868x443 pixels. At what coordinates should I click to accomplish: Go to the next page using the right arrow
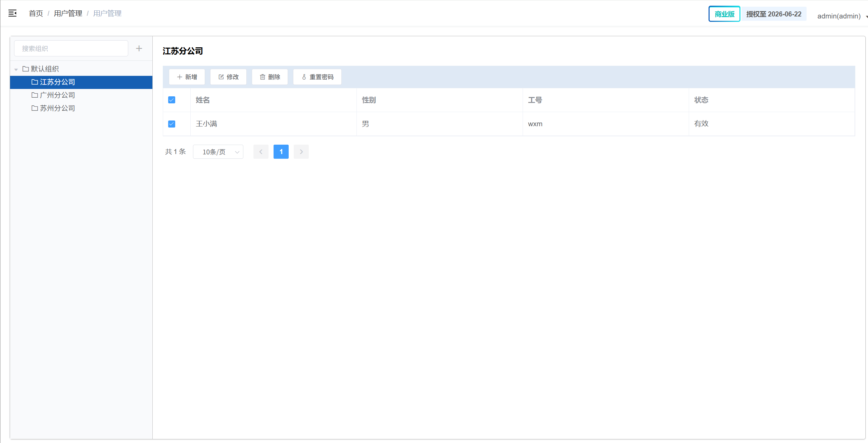point(301,152)
